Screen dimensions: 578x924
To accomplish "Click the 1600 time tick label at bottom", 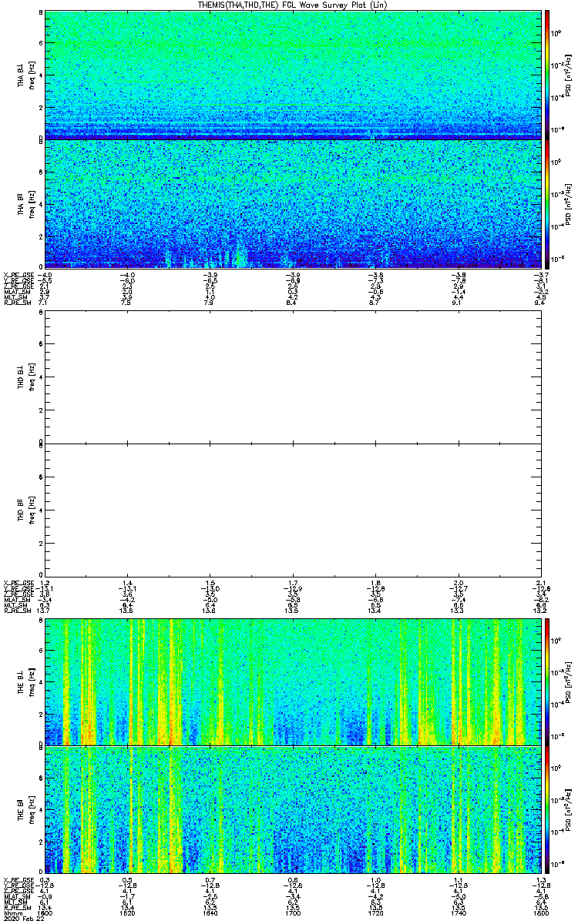I will coord(45,912).
